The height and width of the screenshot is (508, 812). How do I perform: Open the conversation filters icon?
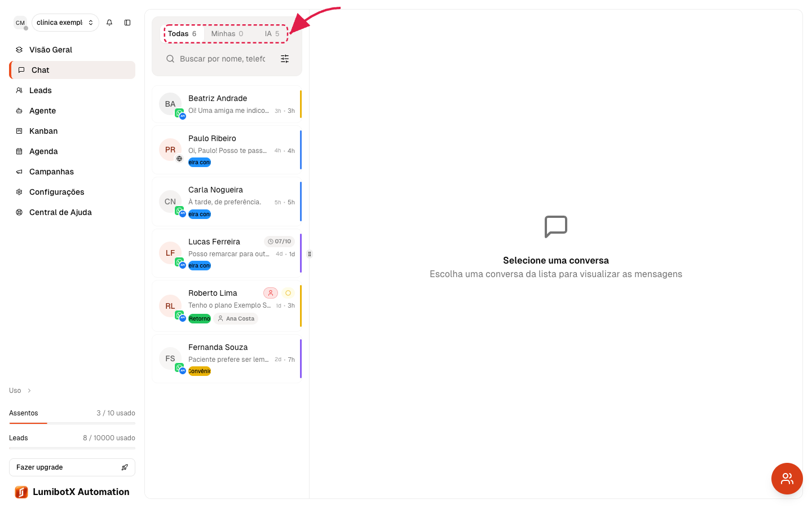pyautogui.click(x=285, y=59)
